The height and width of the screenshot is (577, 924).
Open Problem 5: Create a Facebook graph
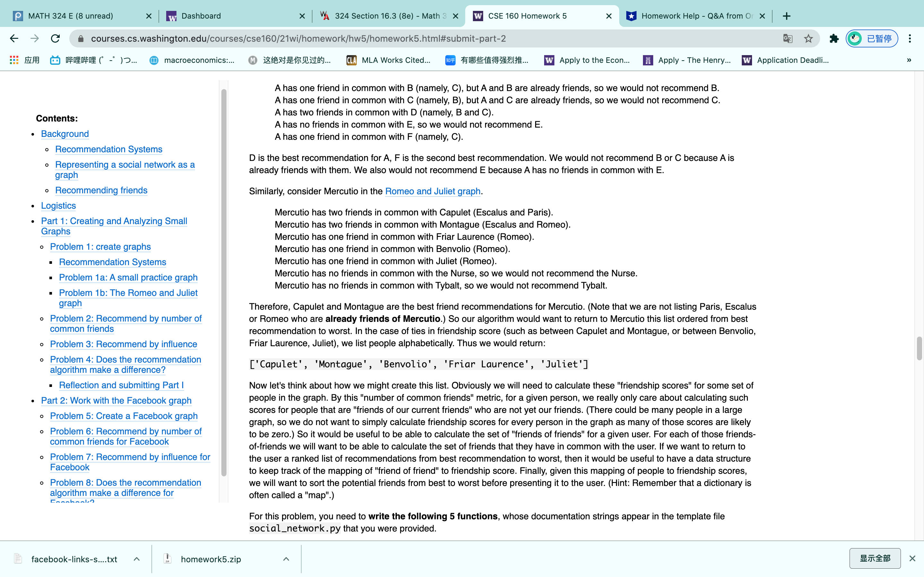(123, 416)
